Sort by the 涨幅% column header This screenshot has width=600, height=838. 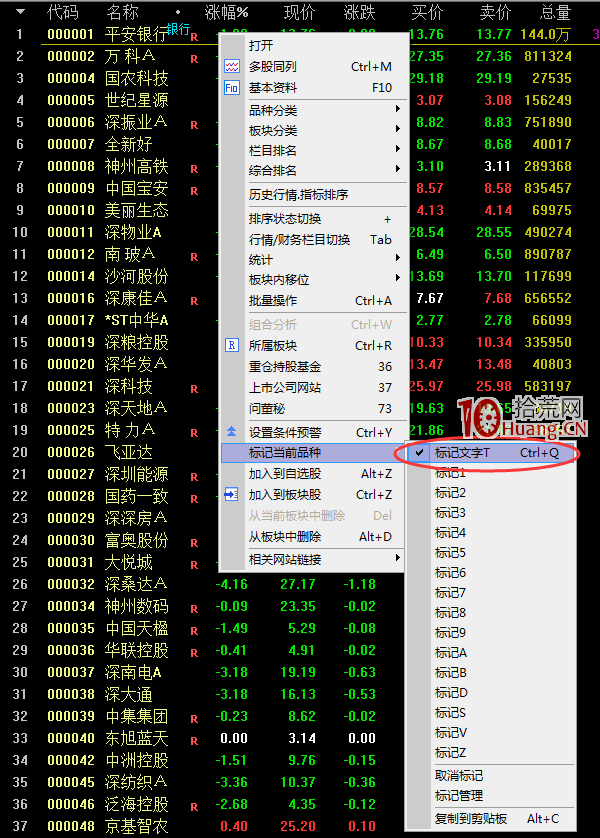[x=227, y=12]
